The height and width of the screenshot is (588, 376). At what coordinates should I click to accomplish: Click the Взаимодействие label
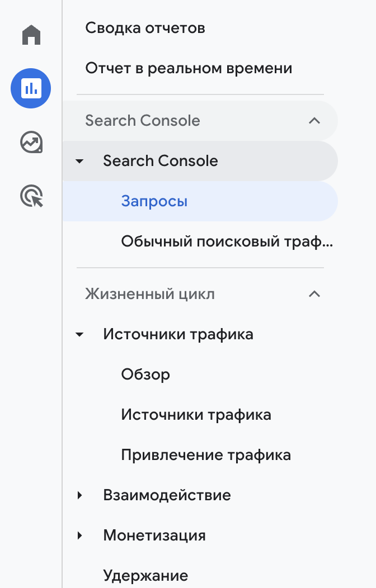click(167, 495)
